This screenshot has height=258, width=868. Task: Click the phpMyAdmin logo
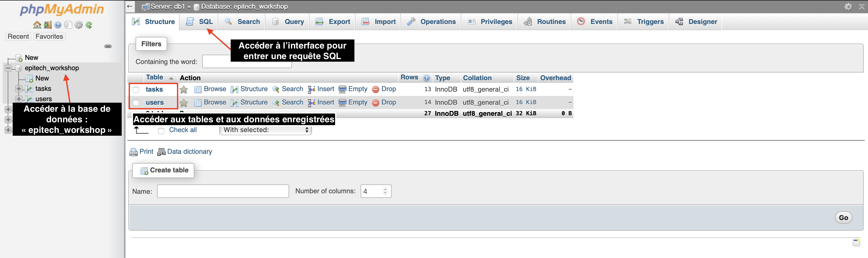point(62,10)
